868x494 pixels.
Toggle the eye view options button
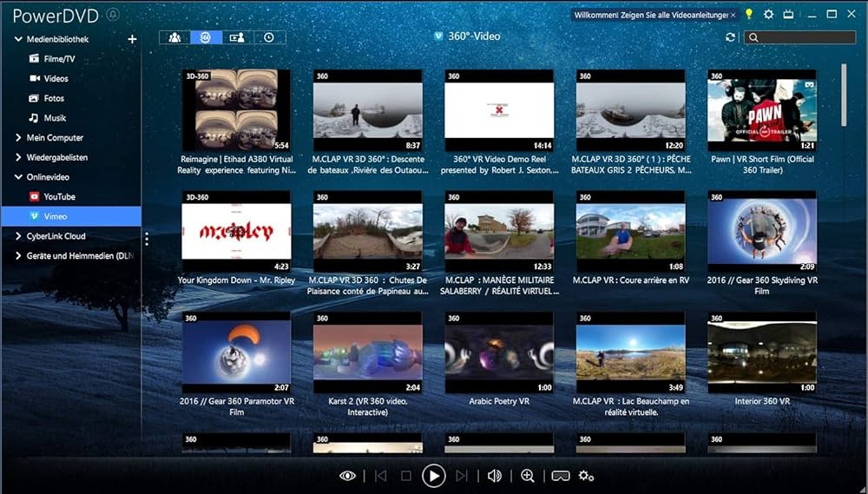pyautogui.click(x=348, y=476)
